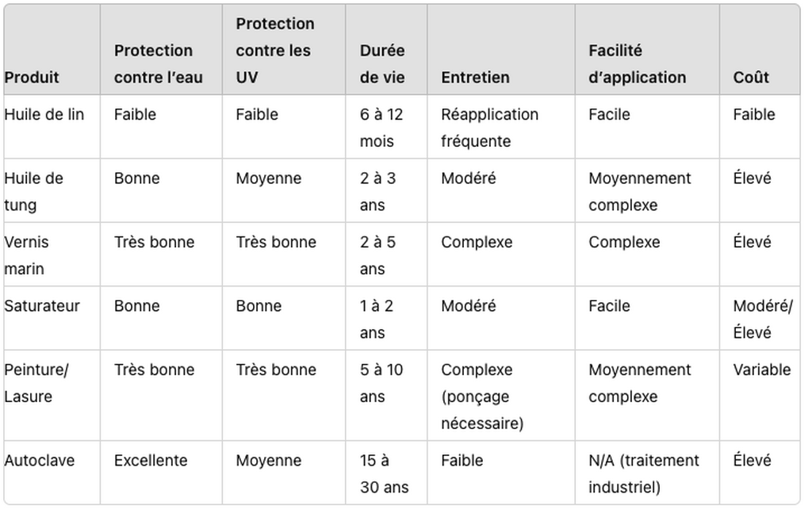
Task: Click the Autoclave row label
Action: coord(40,460)
